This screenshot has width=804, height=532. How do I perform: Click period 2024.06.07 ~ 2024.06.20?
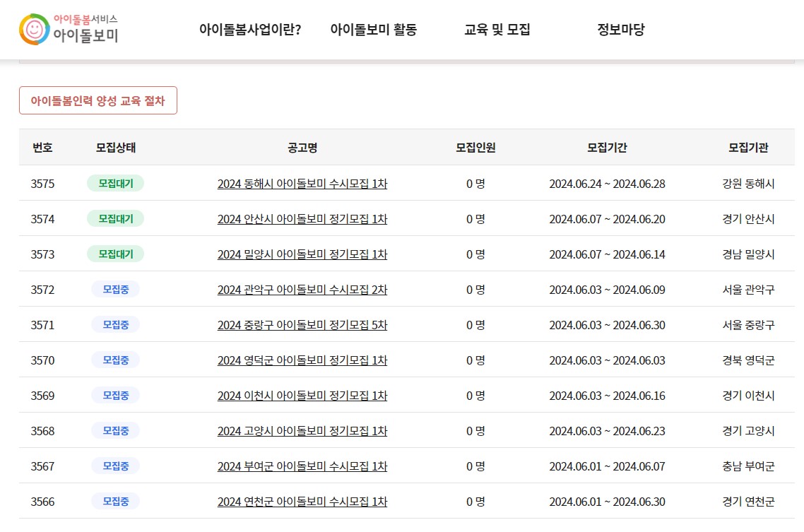coord(607,219)
